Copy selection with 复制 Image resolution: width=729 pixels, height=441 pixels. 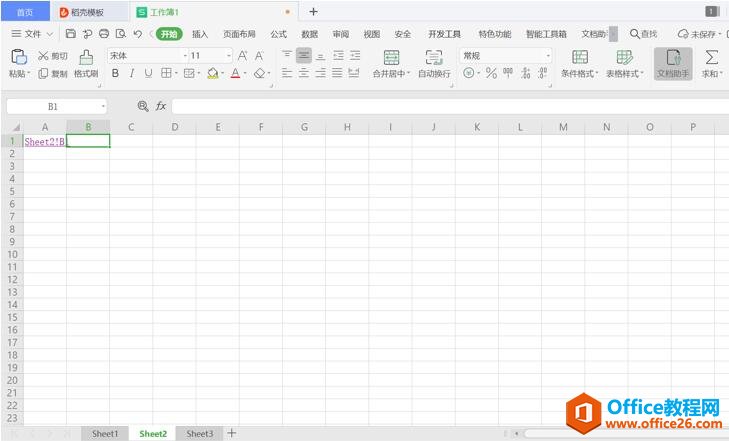pyautogui.click(x=53, y=73)
